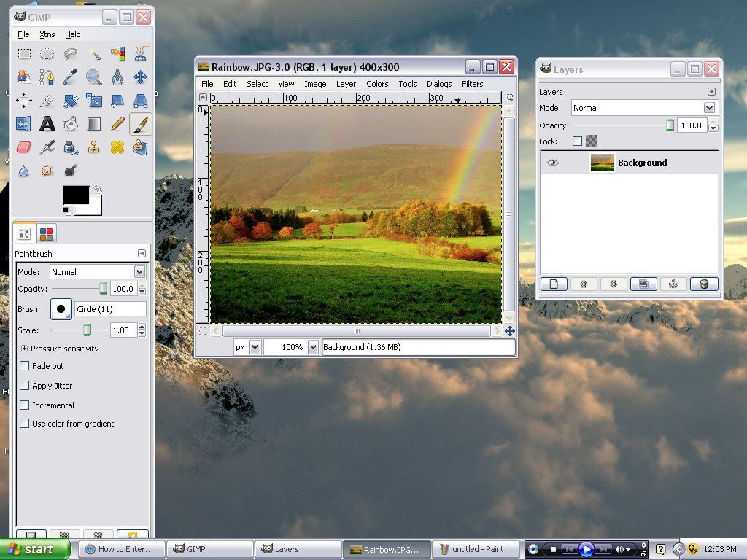Screen dimensions: 747x560
Task: Select the Text tool
Action: [47, 124]
